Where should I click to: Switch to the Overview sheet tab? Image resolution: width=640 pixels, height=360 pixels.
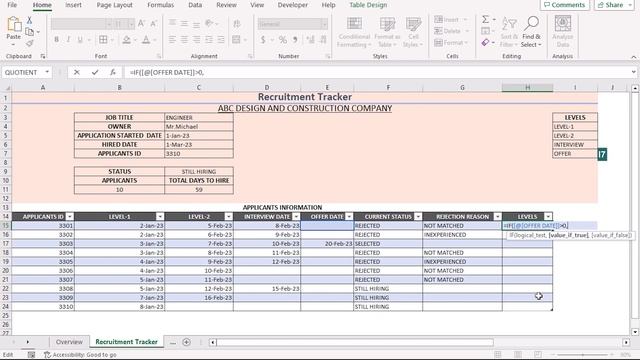pyautogui.click(x=69, y=342)
